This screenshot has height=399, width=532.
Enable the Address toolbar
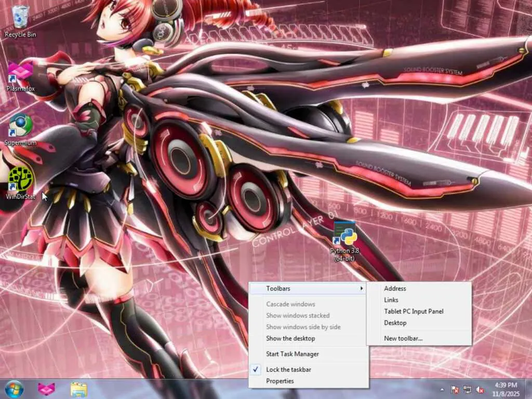pyautogui.click(x=419, y=288)
